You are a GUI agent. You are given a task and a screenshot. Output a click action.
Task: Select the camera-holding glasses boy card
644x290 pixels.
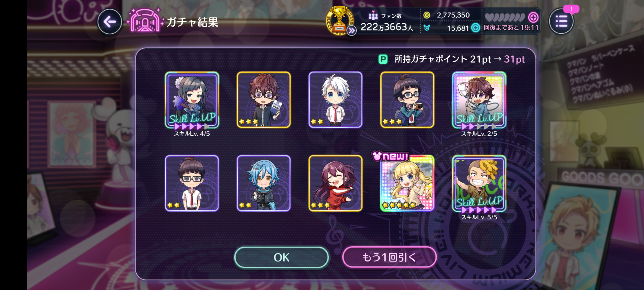[407, 100]
